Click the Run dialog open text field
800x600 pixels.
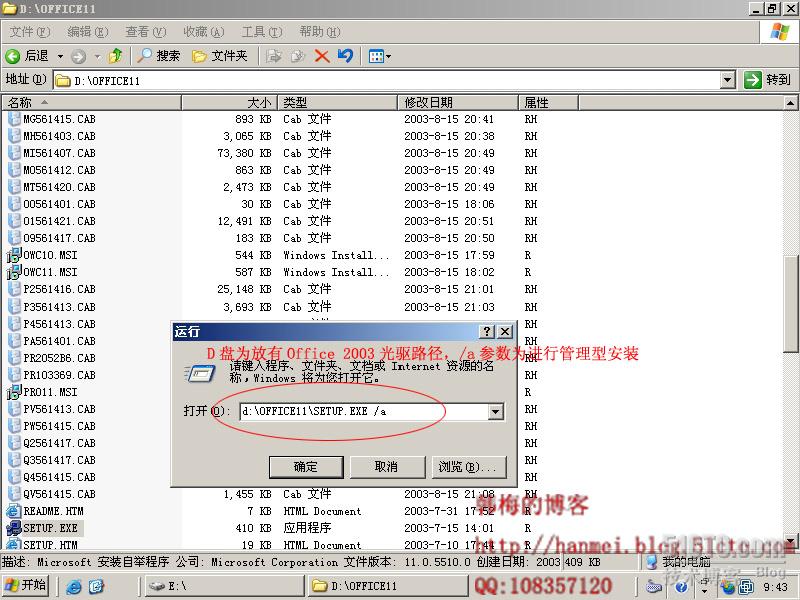pos(364,412)
